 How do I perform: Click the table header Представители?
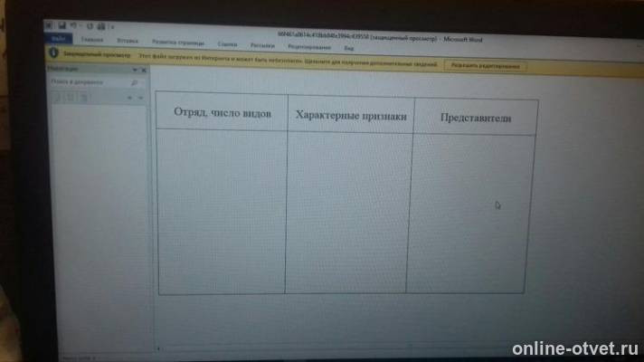click(476, 118)
